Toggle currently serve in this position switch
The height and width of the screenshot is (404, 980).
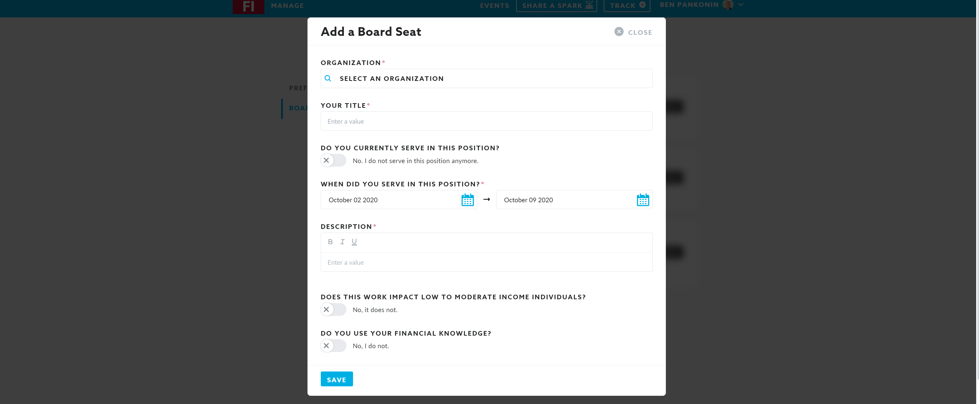coord(333,161)
